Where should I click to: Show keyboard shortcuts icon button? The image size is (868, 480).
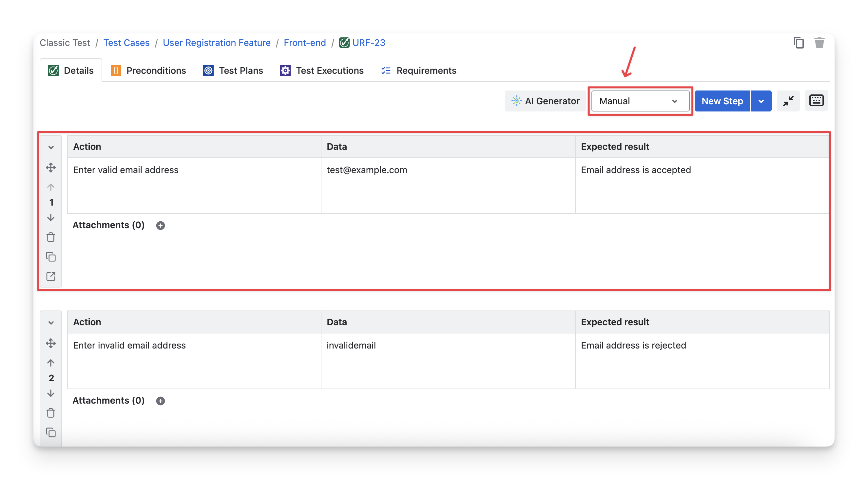(x=816, y=101)
